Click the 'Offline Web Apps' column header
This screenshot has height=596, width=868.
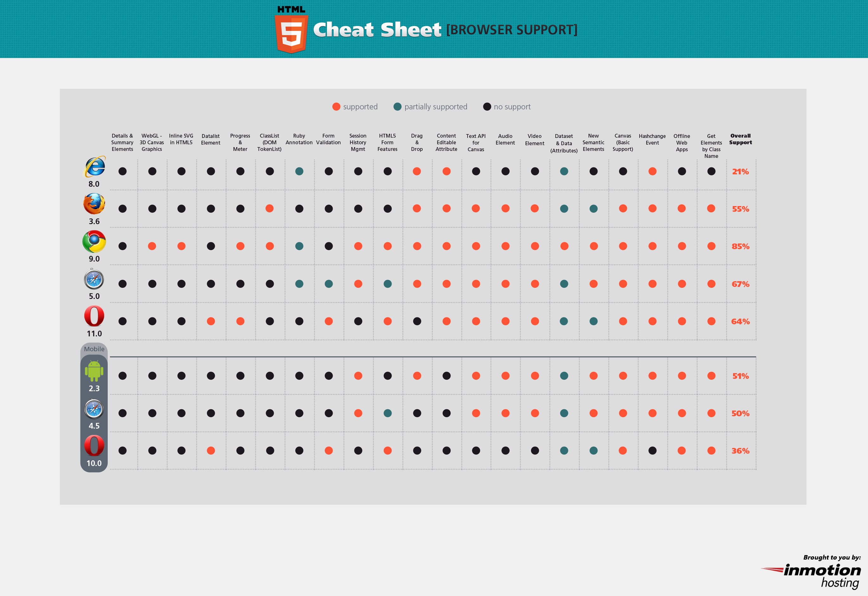(x=682, y=143)
